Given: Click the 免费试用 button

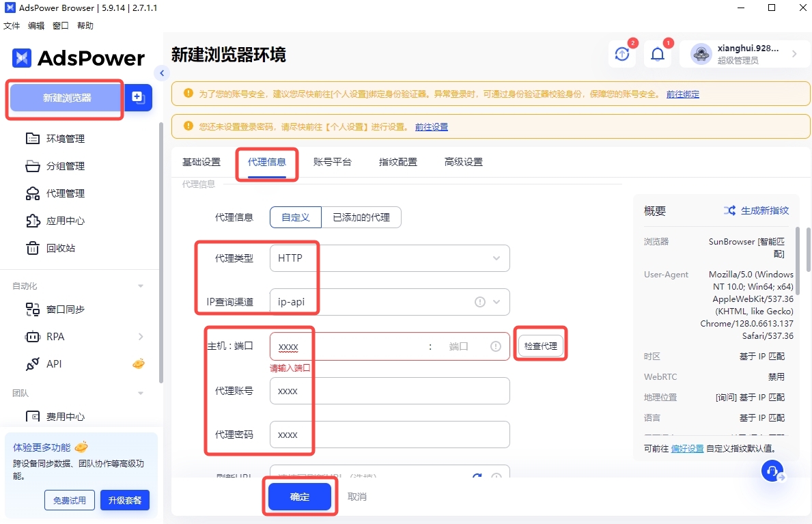Looking at the screenshot, I should (x=70, y=500).
